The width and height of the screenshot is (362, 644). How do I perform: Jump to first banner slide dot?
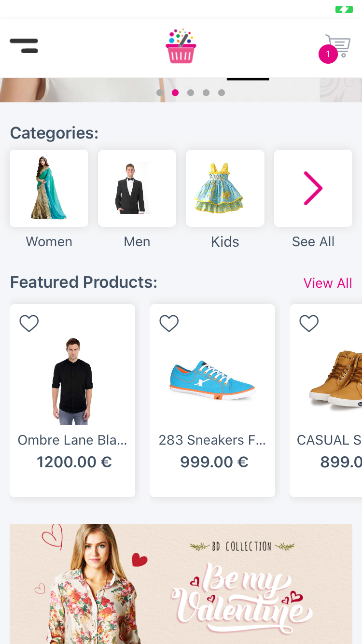160,93
